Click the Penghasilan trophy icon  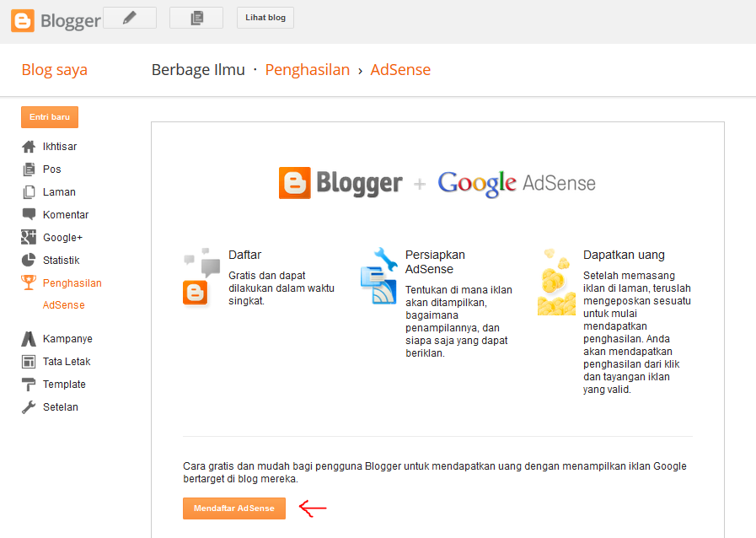pyautogui.click(x=29, y=282)
